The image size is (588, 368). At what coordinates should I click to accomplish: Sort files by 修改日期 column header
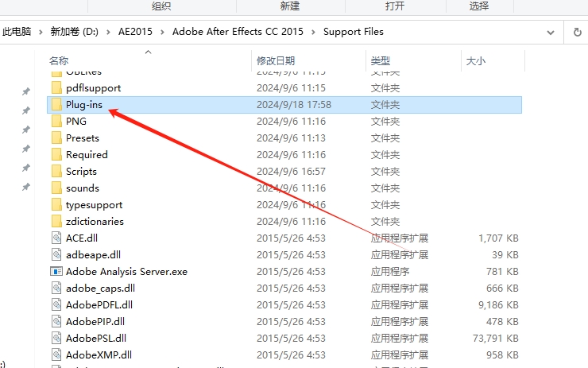(276, 60)
